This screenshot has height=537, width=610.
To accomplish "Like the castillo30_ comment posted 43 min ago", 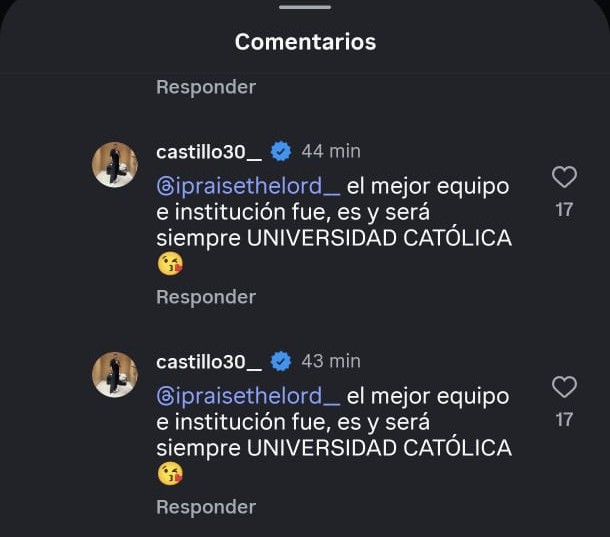I will (x=564, y=387).
